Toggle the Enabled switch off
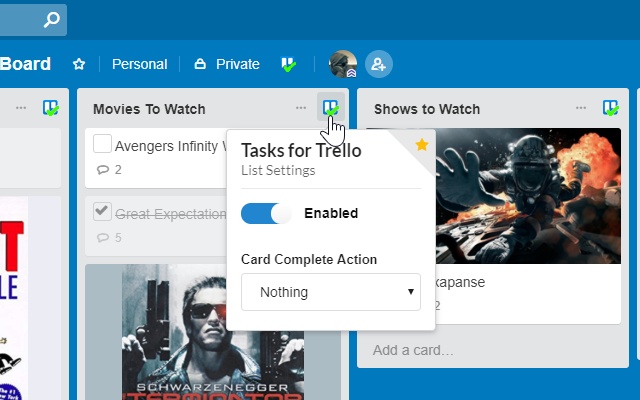Viewport: 640px width, 400px height. (266, 213)
